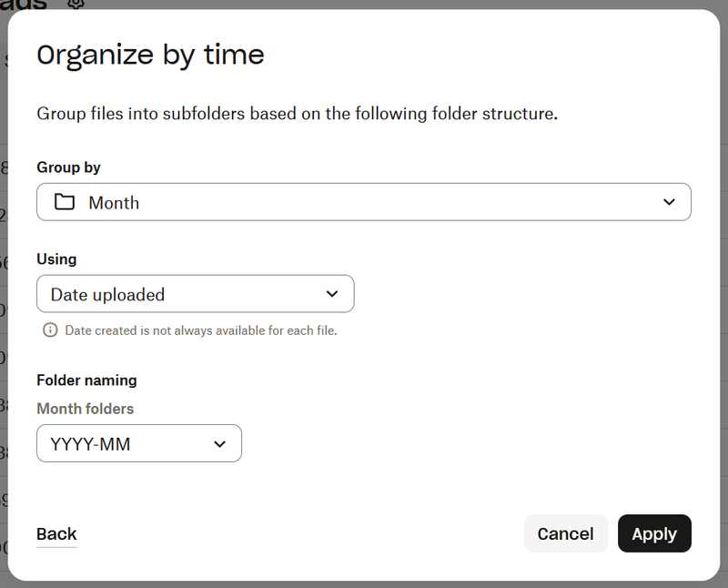This screenshot has width=728, height=588.
Task: Open the Month folders YYYY-MM format dropdown
Action: click(138, 444)
